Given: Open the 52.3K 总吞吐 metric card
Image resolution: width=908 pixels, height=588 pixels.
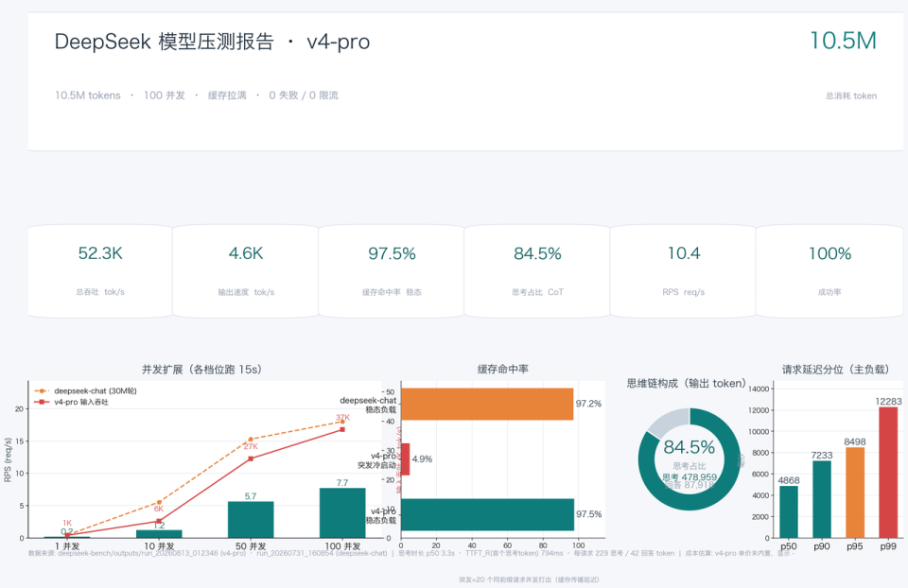Looking at the screenshot, I should pyautogui.click(x=100, y=271).
